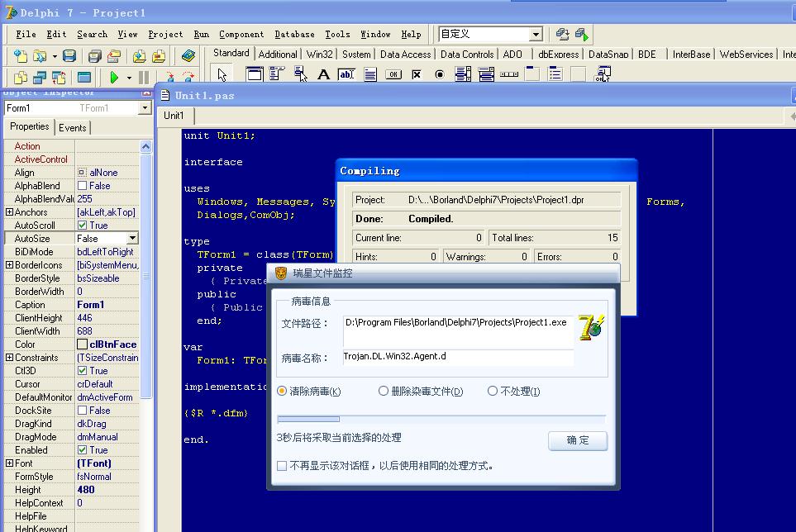The width and height of the screenshot is (796, 532).
Task: Toggle AutoScroll property checkbox
Action: click(x=82, y=226)
